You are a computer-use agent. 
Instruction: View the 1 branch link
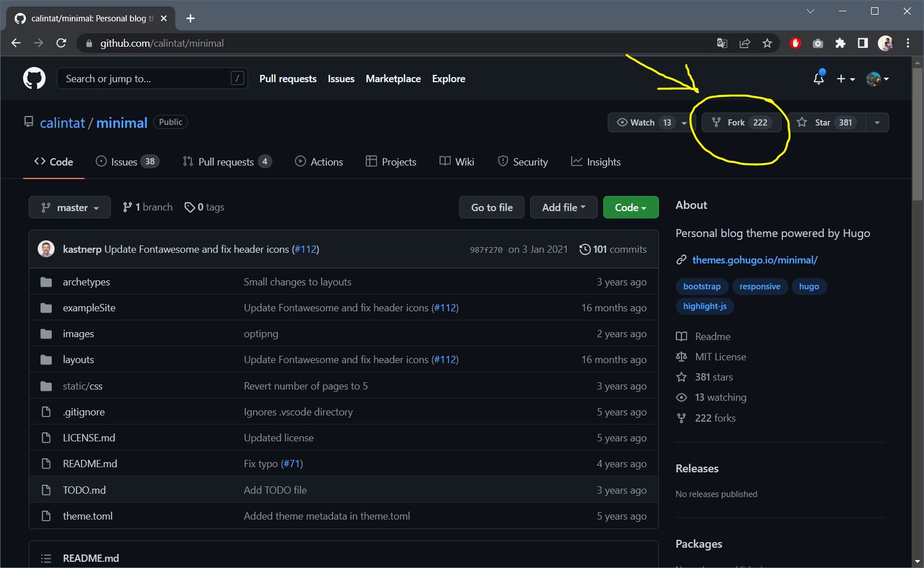(x=147, y=207)
